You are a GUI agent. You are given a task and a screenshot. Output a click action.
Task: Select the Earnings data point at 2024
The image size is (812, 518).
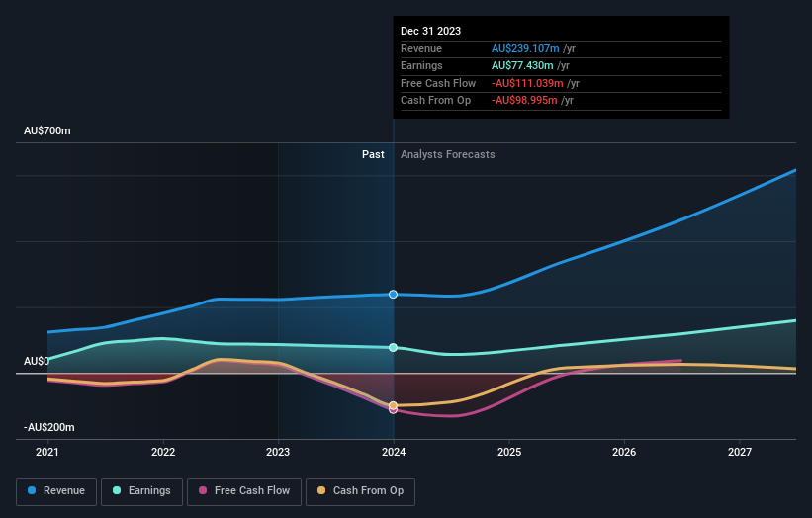pos(393,347)
